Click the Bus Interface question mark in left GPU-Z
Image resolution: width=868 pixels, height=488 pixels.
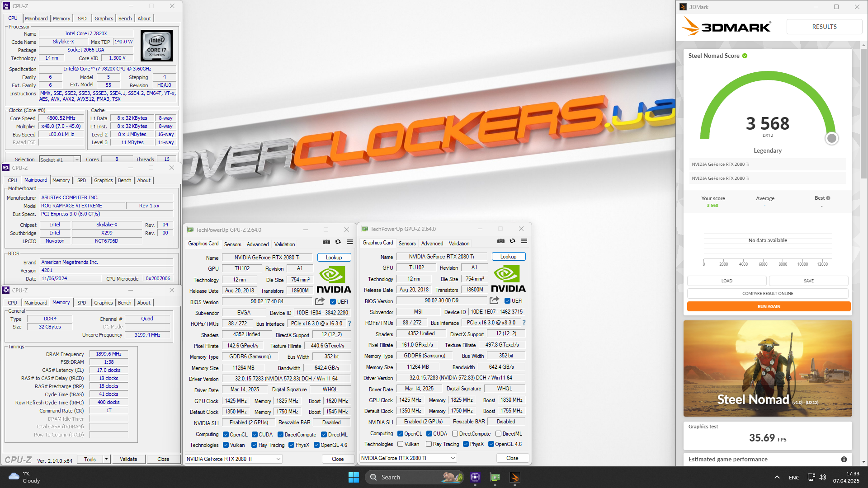[x=349, y=324]
